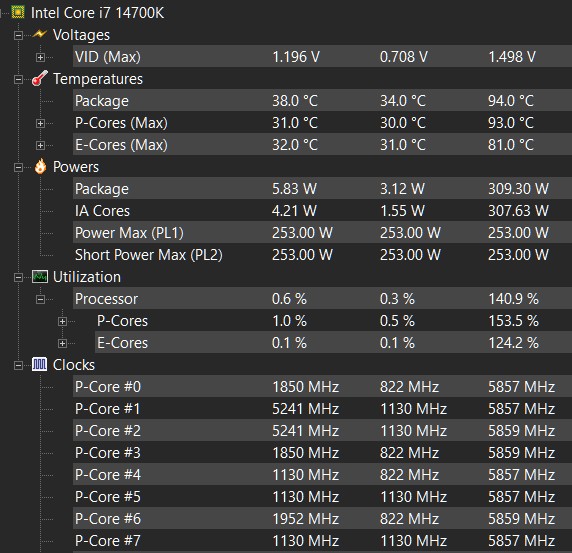
Task: Click the 5.83 W package current power
Action: pyautogui.click(x=294, y=189)
